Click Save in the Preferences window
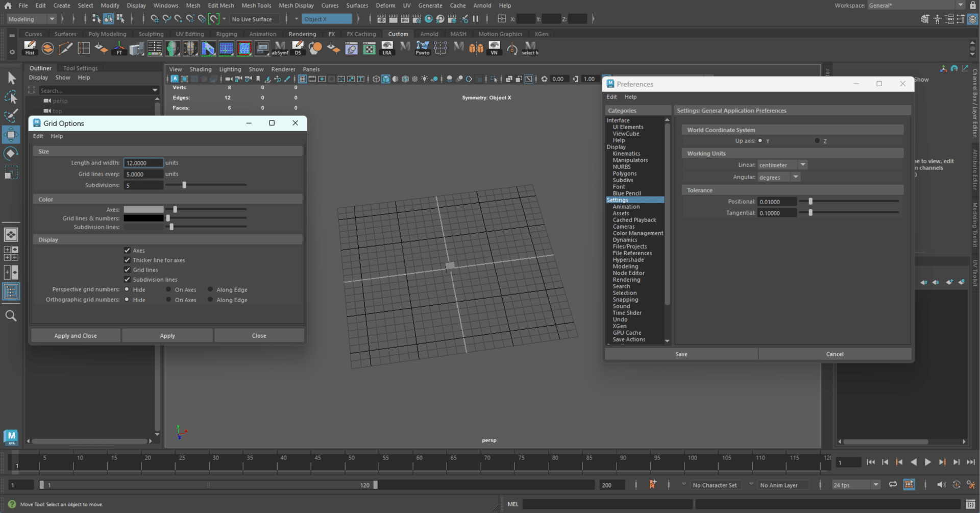This screenshot has height=513, width=980. [681, 354]
